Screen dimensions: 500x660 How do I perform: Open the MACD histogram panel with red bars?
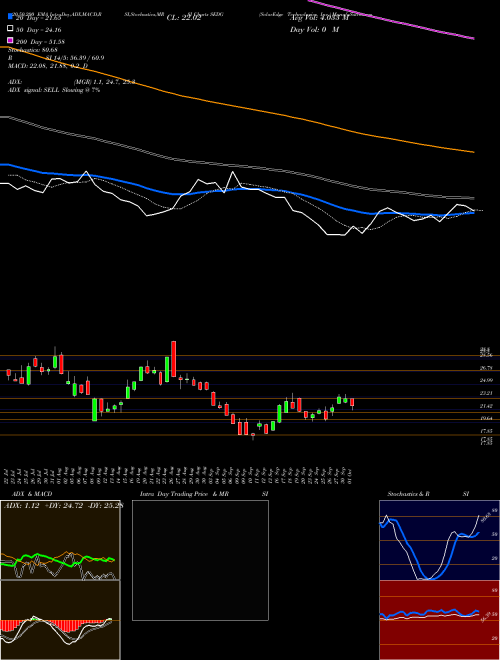click(x=60, y=620)
